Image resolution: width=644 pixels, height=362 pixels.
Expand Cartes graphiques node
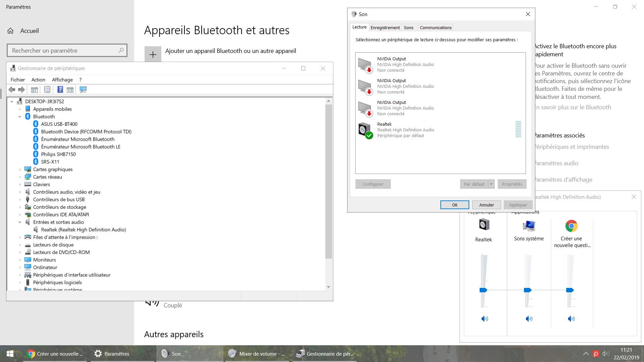click(x=19, y=170)
